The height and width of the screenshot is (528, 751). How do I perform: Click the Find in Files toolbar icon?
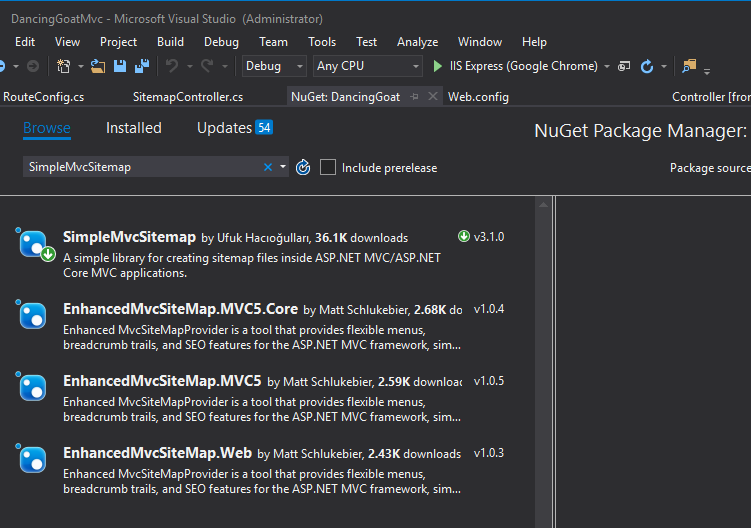[x=689, y=66]
